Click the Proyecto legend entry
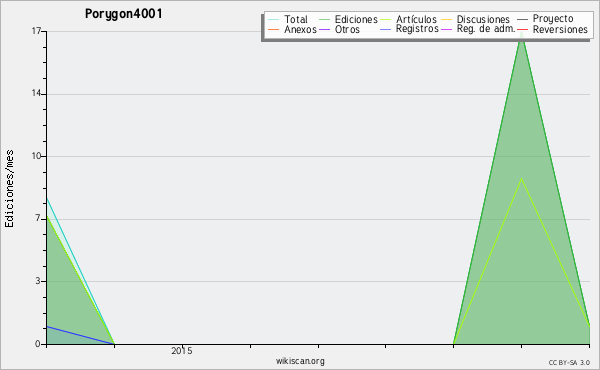This screenshot has height=370, width=600. pos(545,18)
